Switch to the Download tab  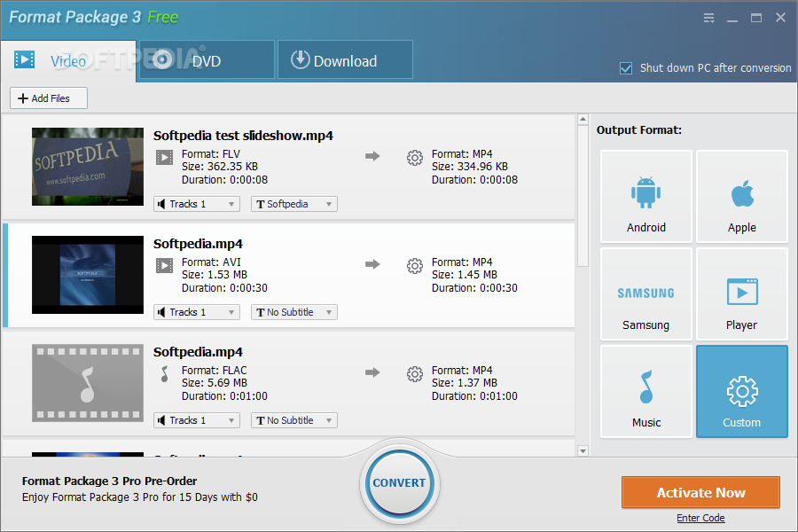(345, 60)
